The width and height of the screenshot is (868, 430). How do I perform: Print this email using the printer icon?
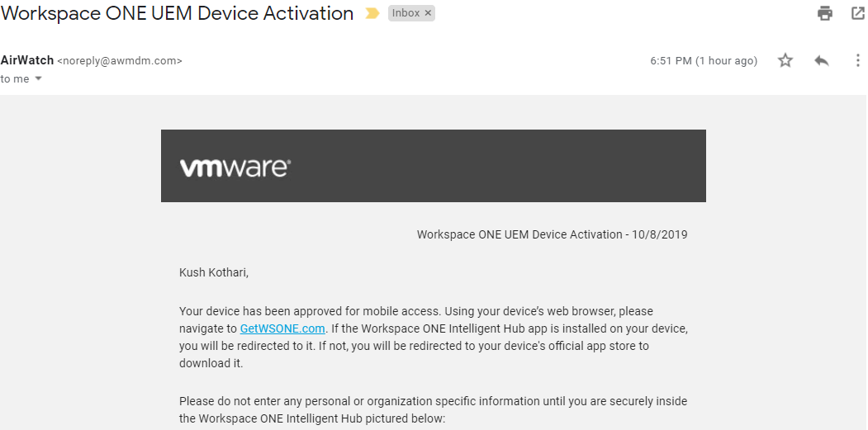pyautogui.click(x=825, y=13)
